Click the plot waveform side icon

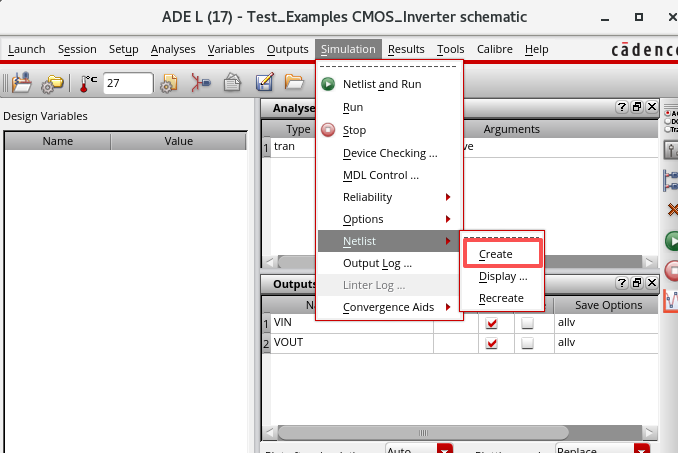point(671,300)
